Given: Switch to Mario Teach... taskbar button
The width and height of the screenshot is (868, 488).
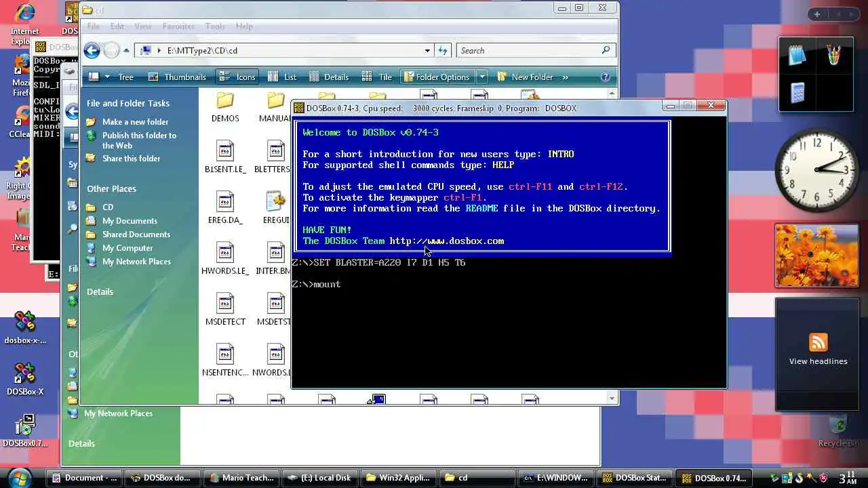Looking at the screenshot, I should 242,478.
